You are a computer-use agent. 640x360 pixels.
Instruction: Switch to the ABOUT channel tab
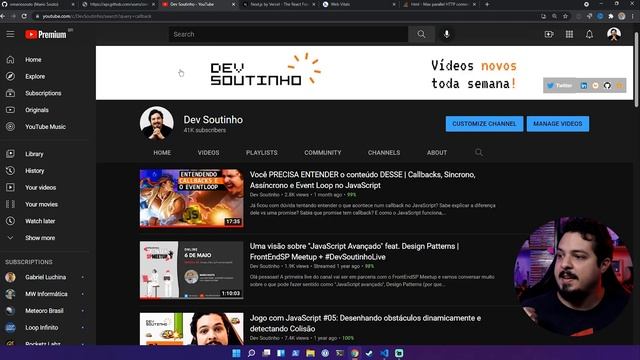[437, 152]
